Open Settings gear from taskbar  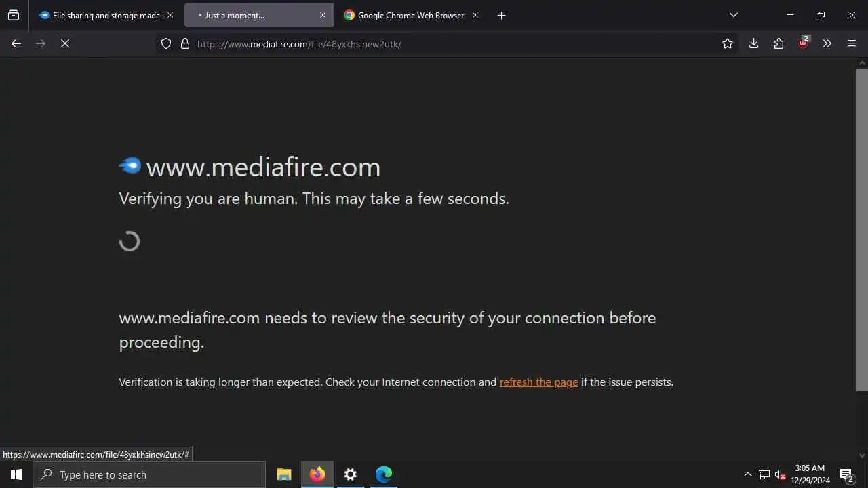coord(351,474)
